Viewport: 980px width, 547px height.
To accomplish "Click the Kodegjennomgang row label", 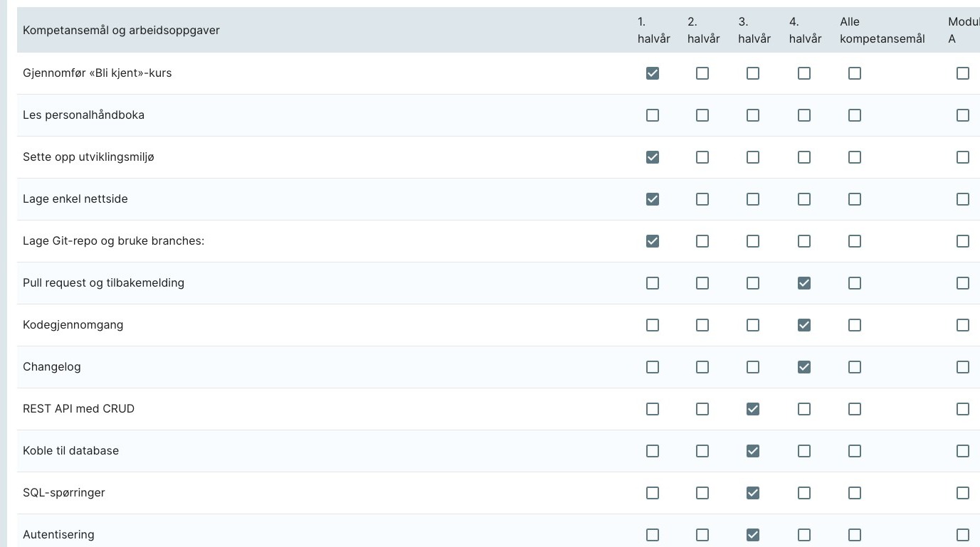I will [73, 325].
